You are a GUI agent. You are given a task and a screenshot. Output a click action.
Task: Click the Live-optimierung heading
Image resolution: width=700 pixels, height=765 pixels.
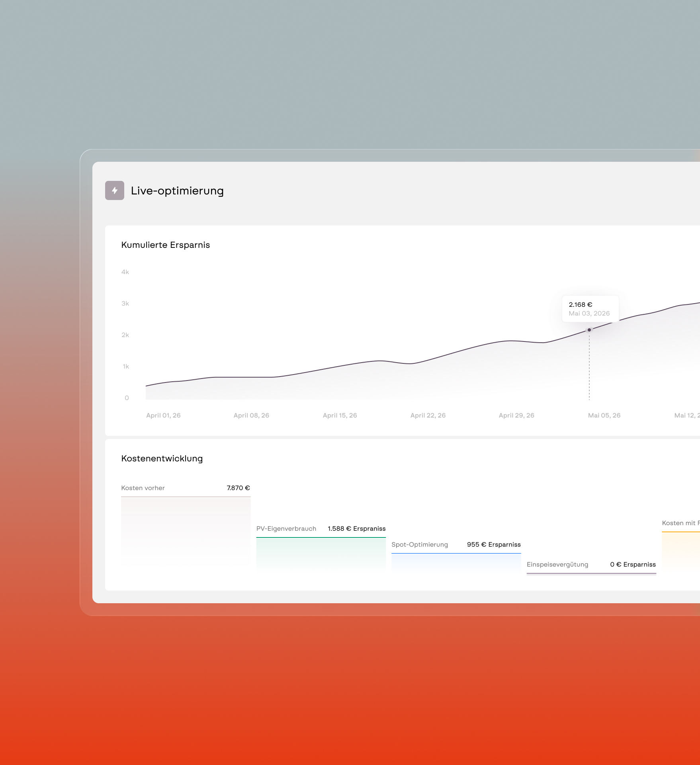[x=177, y=191]
